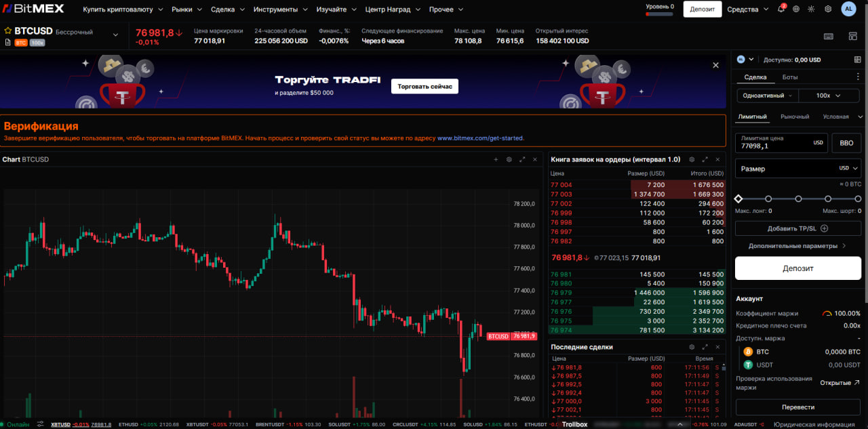This screenshot has width=868, height=429.
Task: Click the 77 004 ask price row
Action: click(637, 184)
